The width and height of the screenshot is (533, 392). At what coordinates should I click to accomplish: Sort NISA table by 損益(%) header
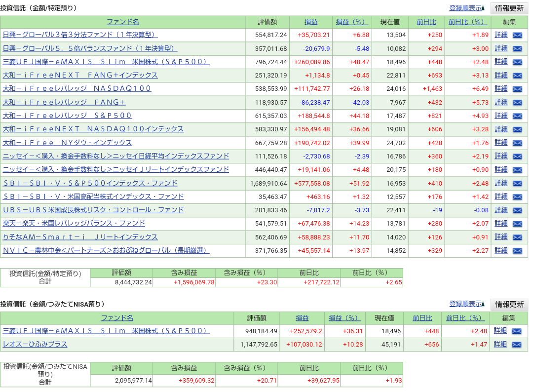[344, 318]
